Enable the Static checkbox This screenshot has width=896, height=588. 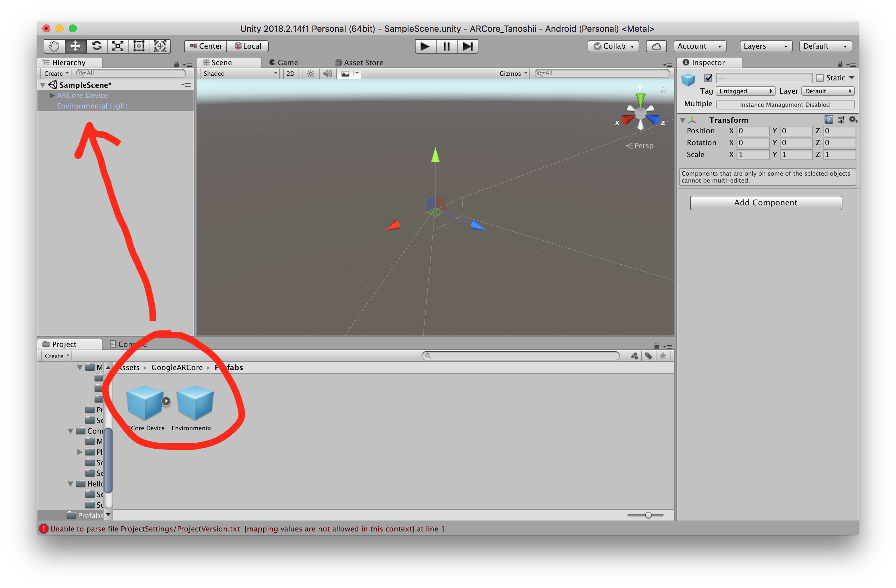[x=820, y=78]
